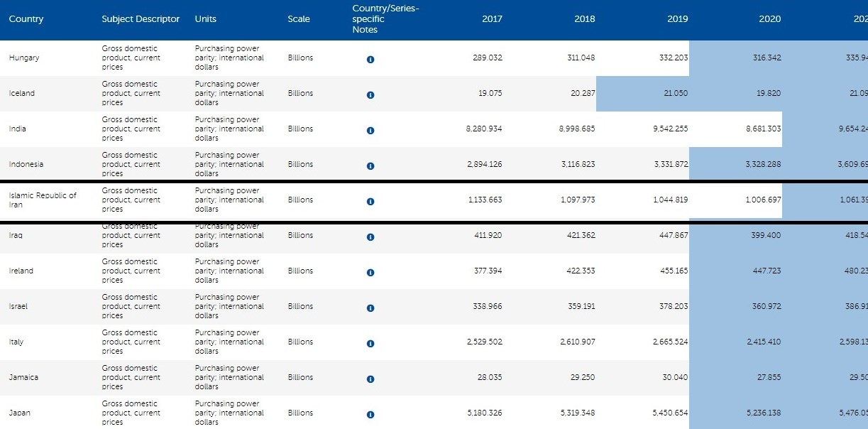Click the 2017 year column header
The height and width of the screenshot is (429, 868).
coord(492,19)
